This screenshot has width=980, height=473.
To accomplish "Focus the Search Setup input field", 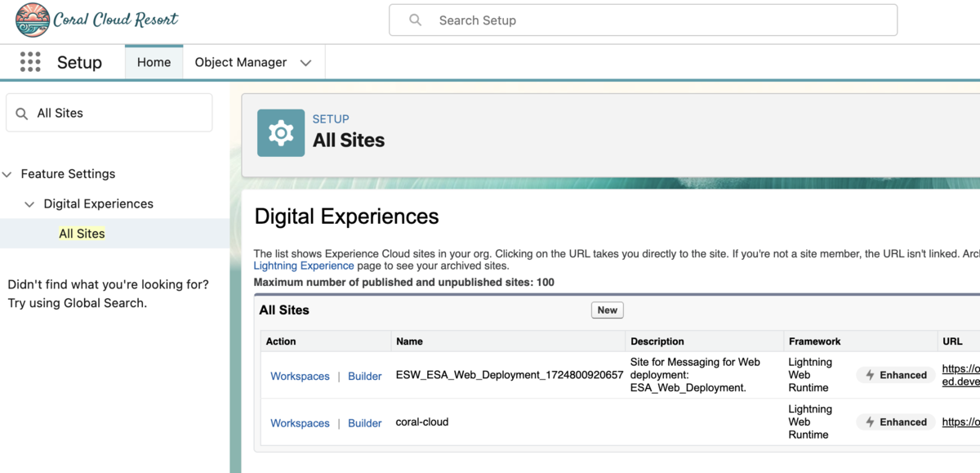I will point(643,20).
